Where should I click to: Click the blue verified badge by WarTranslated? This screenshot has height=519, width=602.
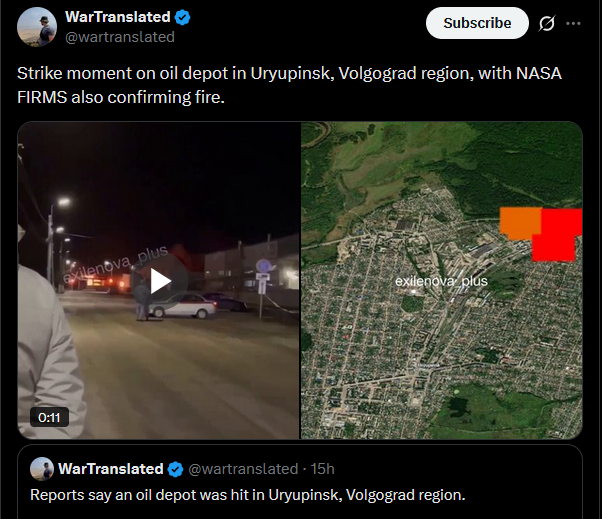182,17
